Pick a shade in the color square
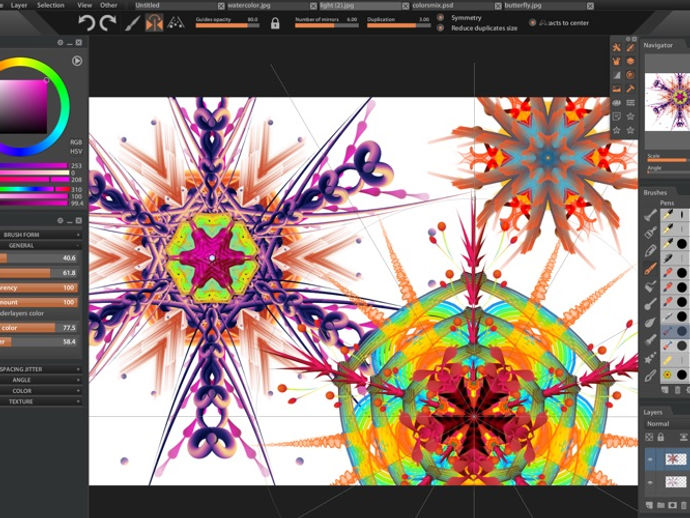The height and width of the screenshot is (518, 690). coord(23,107)
